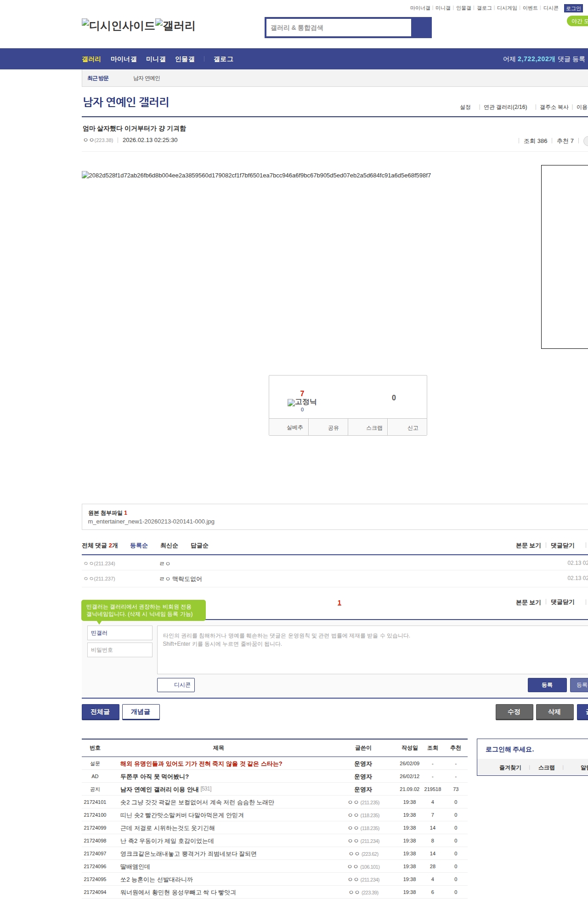Click the 남자 연예인 갤러리 title

coord(126,102)
